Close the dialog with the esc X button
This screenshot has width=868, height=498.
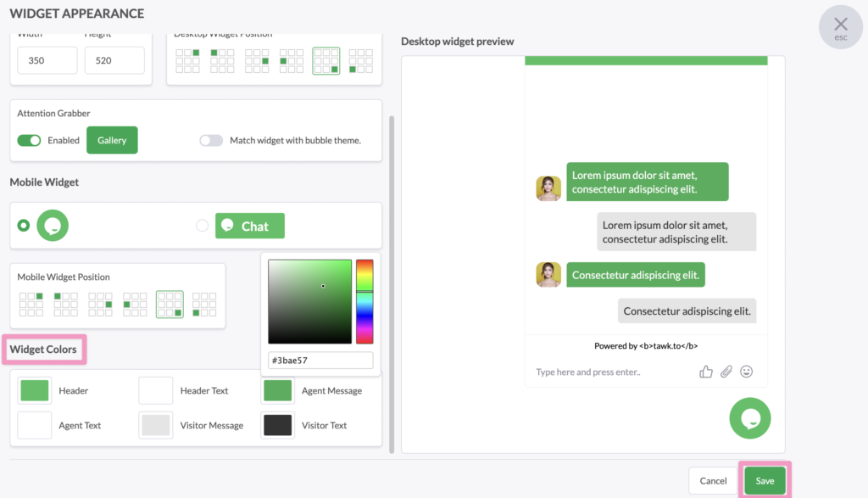click(x=841, y=27)
